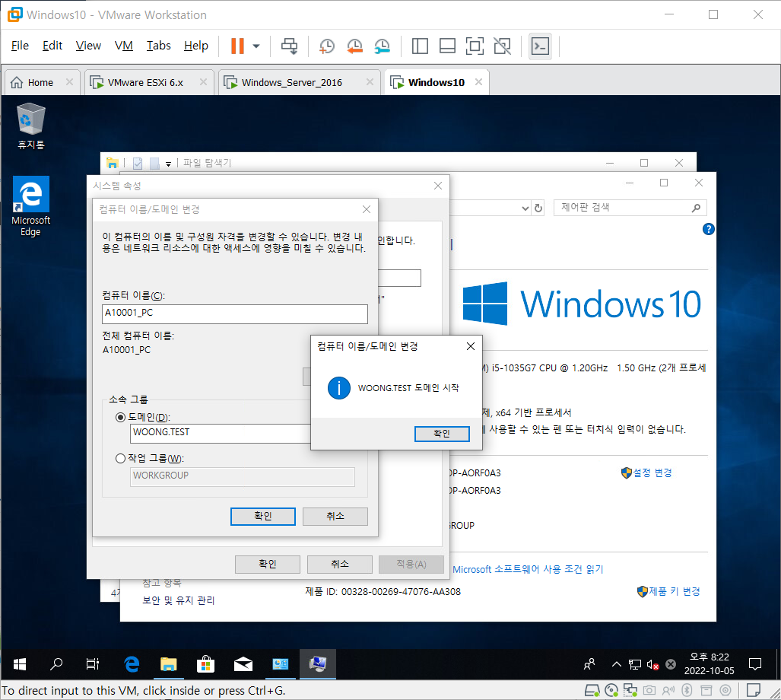Open the clock showing 오후 8:22
Viewport: 781px width, 700px height.
coord(709,663)
